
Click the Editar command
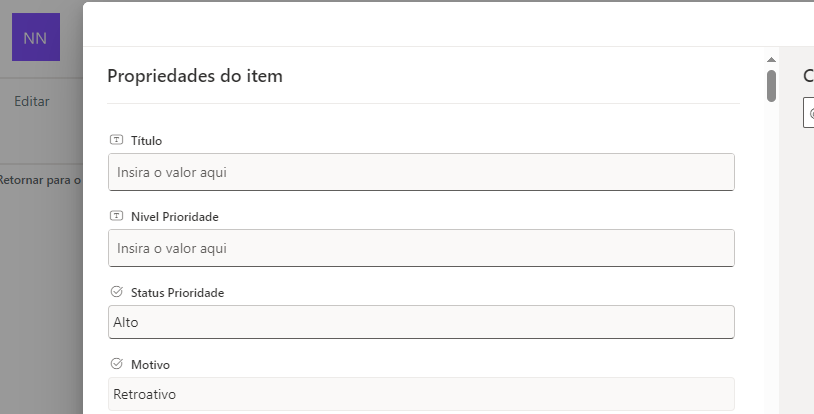click(31, 101)
